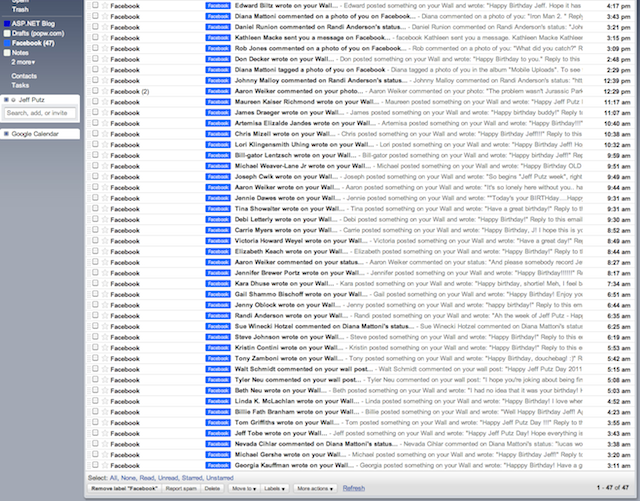640x501 pixels.
Task: Open the Move to dropdown
Action: click(x=244, y=488)
